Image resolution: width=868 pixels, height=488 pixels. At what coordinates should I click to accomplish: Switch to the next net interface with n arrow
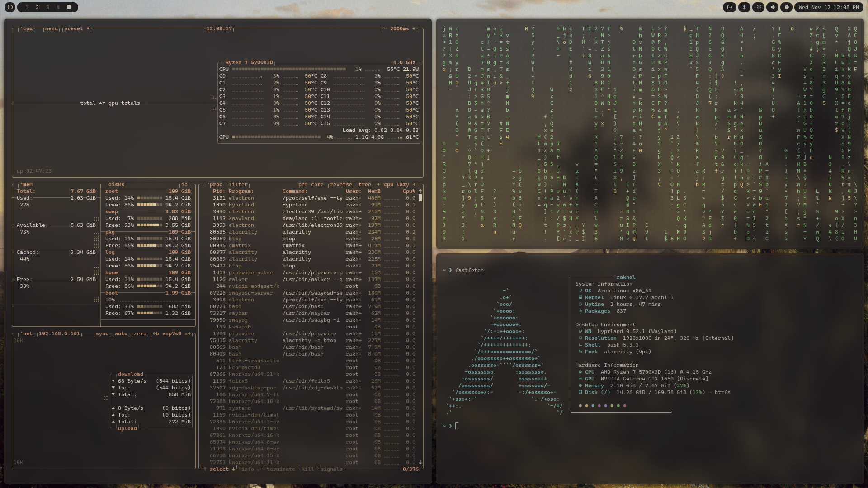click(x=188, y=334)
